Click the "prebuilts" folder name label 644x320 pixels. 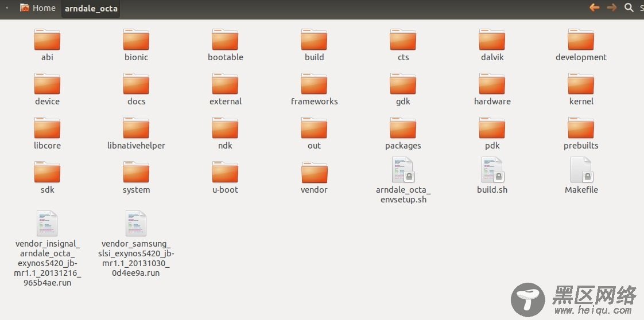point(581,146)
